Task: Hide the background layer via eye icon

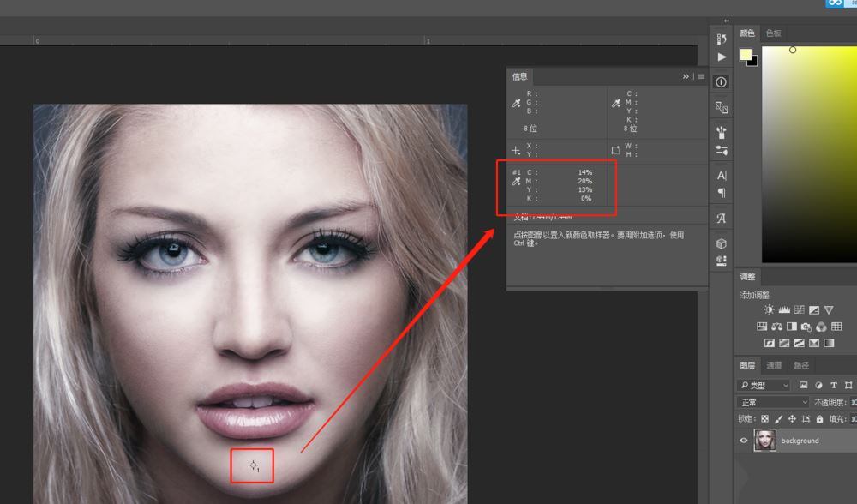Action: (x=743, y=440)
